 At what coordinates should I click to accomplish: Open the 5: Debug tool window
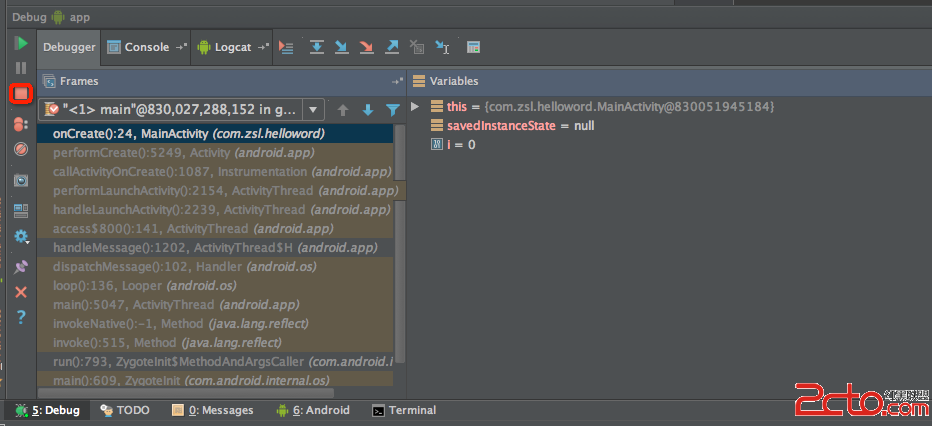(48, 410)
